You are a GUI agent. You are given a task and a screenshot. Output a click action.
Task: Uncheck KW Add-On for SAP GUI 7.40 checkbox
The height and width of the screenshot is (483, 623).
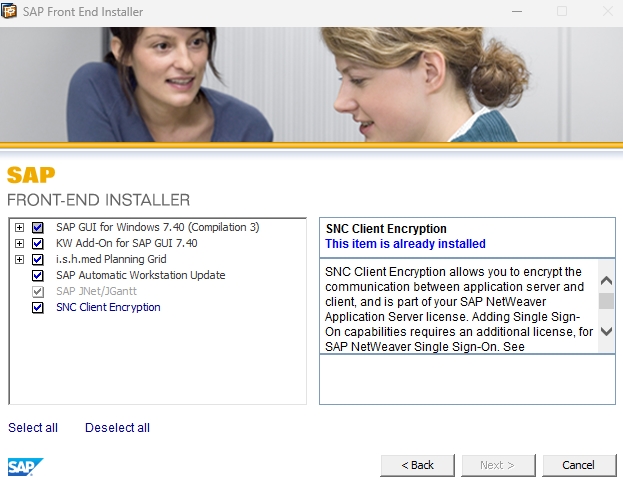click(x=38, y=243)
